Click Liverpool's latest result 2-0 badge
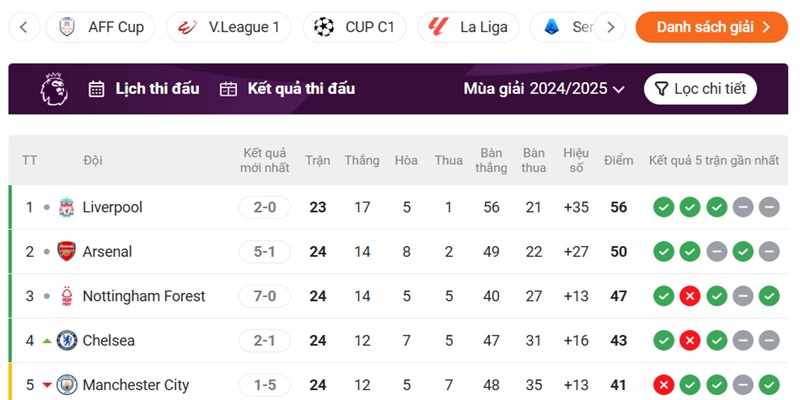Screen dimensions: 800x400 click(x=264, y=208)
